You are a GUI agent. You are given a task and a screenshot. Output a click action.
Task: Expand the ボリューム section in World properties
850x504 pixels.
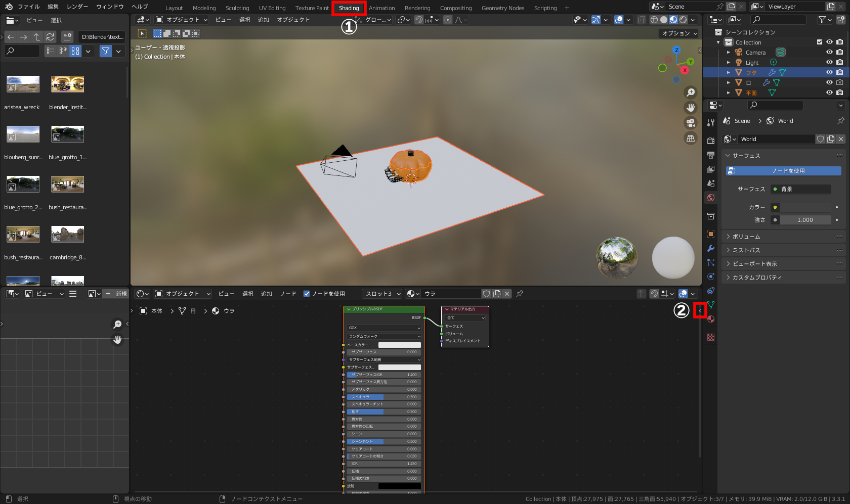pyautogui.click(x=744, y=236)
